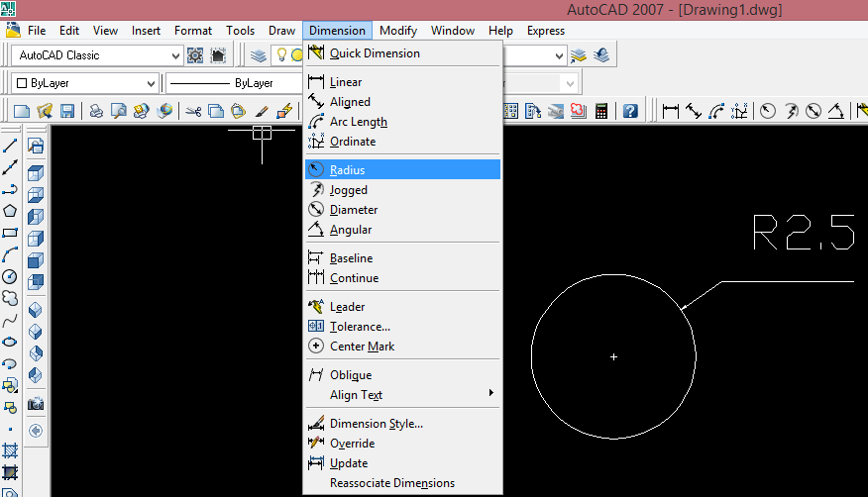Click Linear dimension icon on Dimension toolbar
Screen dimensions: 868x497
coord(671,111)
